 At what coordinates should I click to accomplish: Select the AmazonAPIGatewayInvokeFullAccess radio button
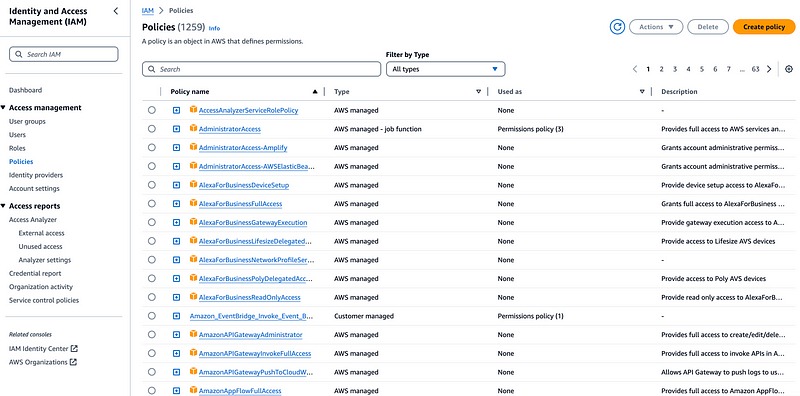152,354
